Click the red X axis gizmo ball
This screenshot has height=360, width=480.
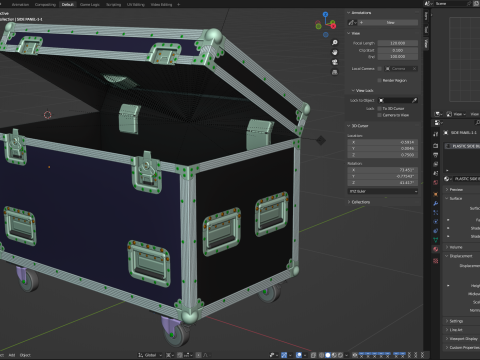click(333, 26)
